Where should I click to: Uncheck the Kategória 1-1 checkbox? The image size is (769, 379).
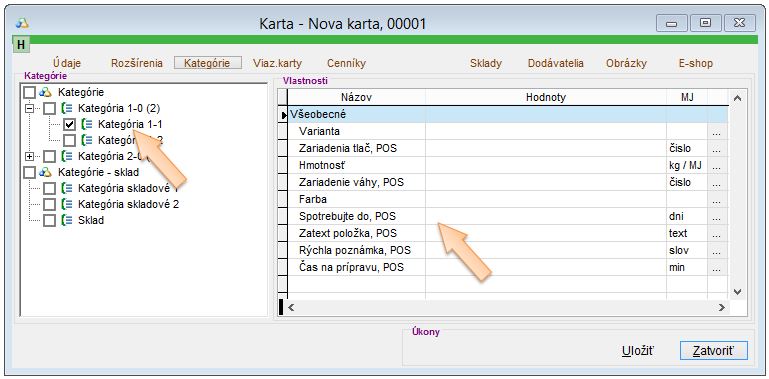[x=69, y=125]
